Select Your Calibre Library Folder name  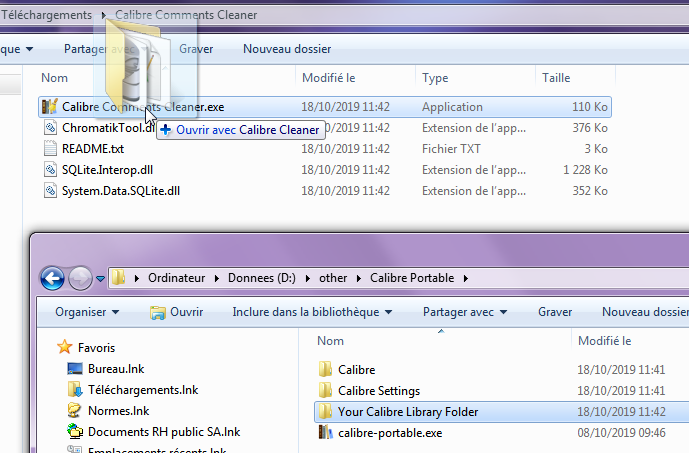click(408, 412)
